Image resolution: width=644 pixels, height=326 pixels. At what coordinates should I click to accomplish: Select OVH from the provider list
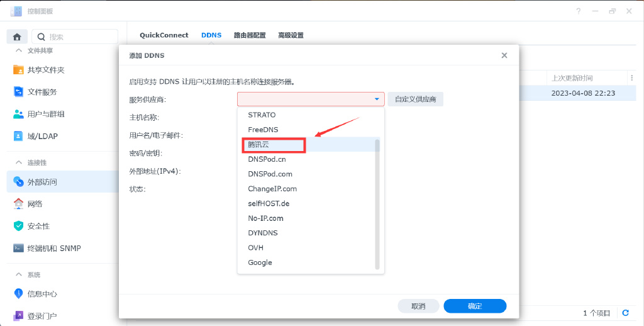point(308,247)
